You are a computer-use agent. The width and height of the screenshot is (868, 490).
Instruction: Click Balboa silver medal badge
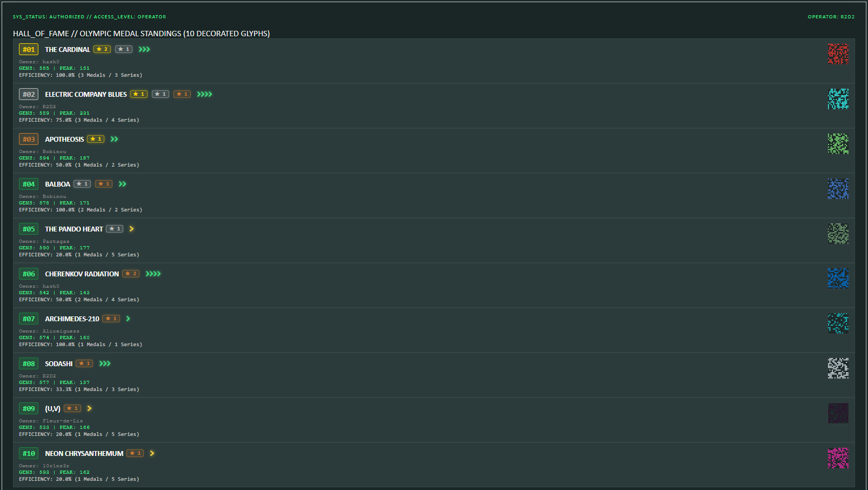[82, 184]
